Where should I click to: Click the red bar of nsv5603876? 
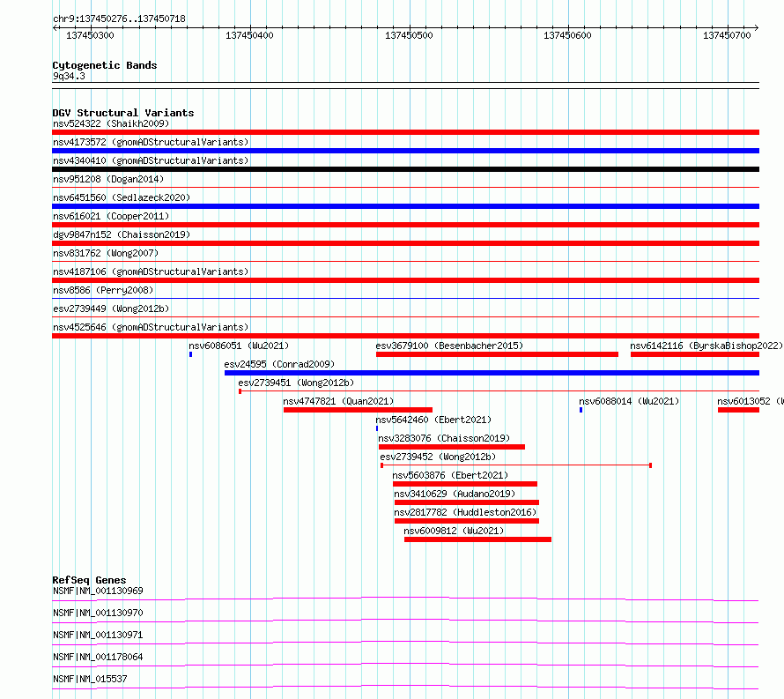[465, 484]
